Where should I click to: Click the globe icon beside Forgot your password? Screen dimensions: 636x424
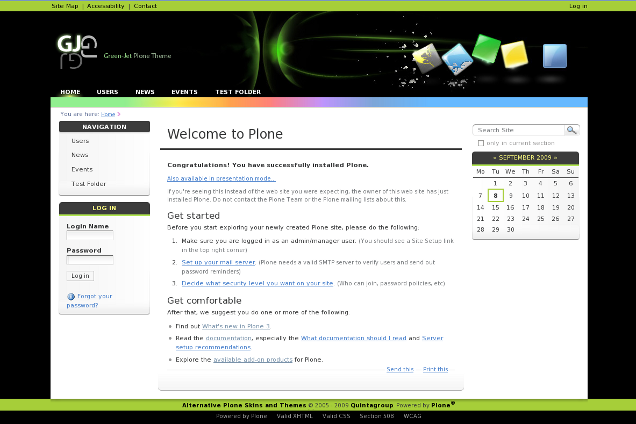coord(71,297)
